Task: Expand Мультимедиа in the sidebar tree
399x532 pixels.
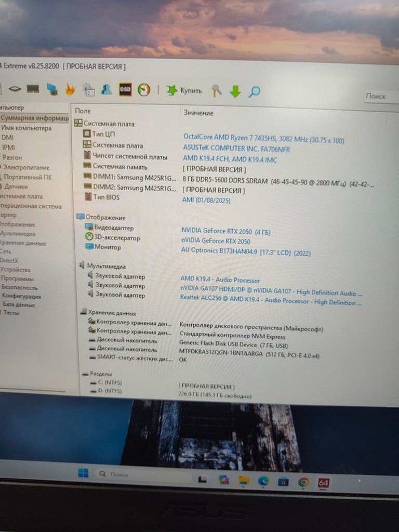Action: pyautogui.click(x=18, y=234)
